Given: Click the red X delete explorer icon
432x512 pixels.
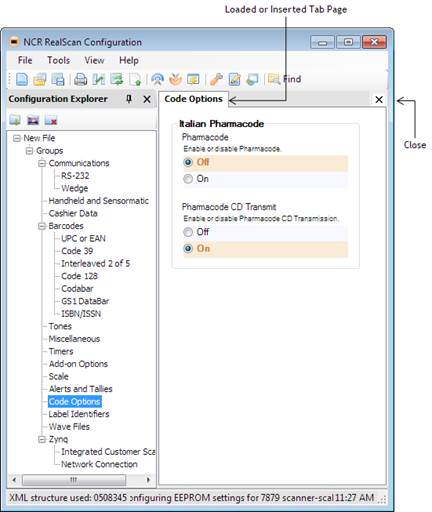Looking at the screenshot, I should pyautogui.click(x=51, y=120).
